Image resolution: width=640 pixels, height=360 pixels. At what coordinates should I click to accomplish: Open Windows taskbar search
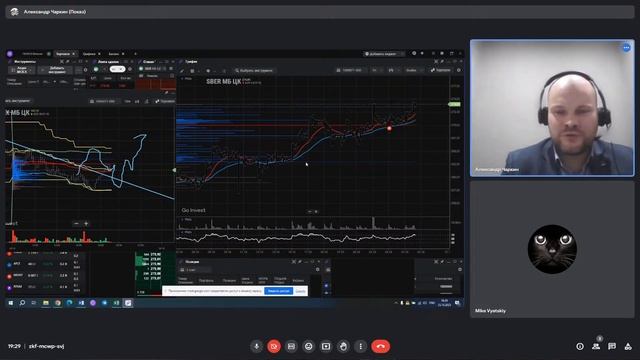(22, 303)
